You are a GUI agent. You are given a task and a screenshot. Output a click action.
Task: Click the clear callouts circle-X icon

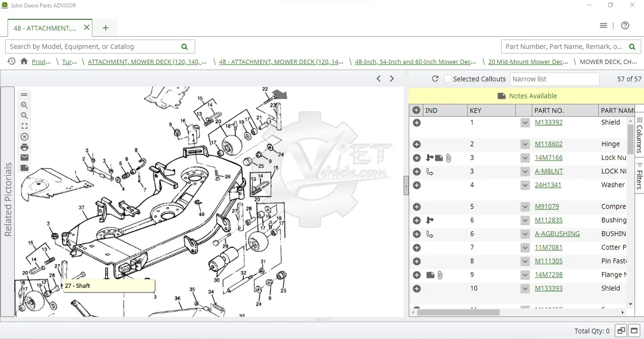25,137
